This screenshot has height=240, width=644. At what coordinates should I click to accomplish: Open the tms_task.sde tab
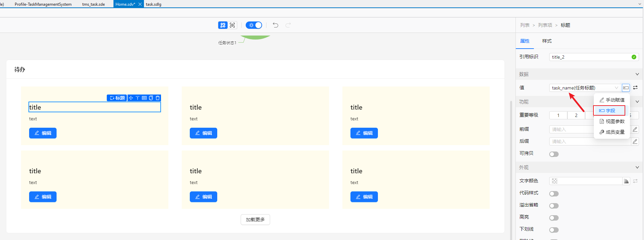coord(93,4)
